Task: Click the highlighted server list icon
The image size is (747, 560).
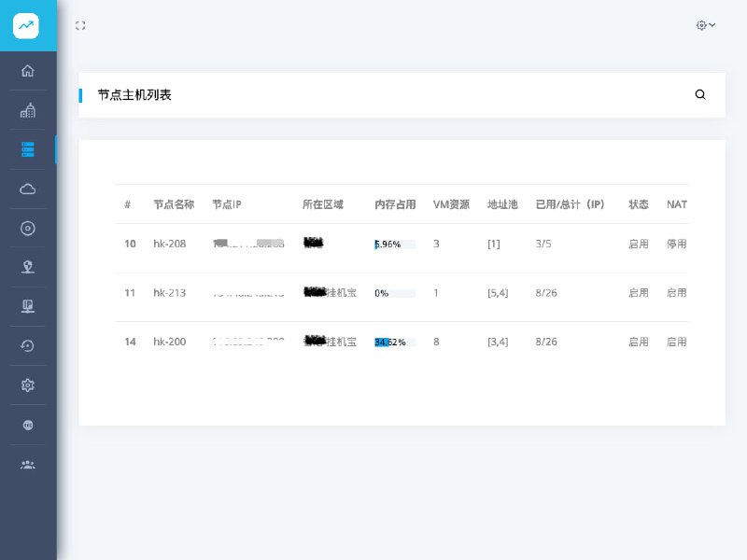Action: click(x=27, y=148)
